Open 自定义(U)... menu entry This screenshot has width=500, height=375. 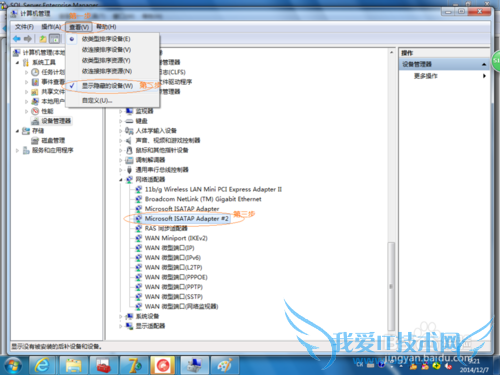coord(97,100)
